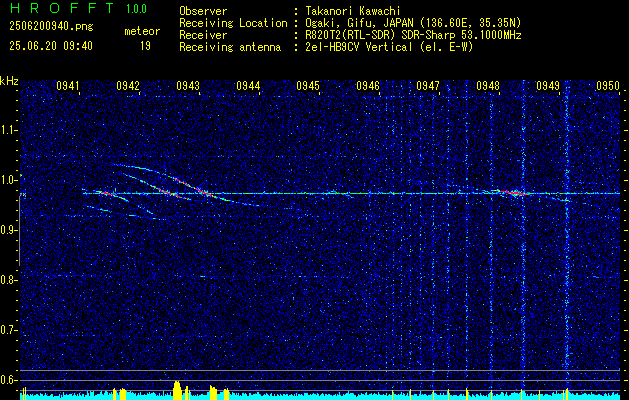The width and height of the screenshot is (629, 400).
Task: Click the gray vertical range bar at left axis
Action: tap(19, 231)
